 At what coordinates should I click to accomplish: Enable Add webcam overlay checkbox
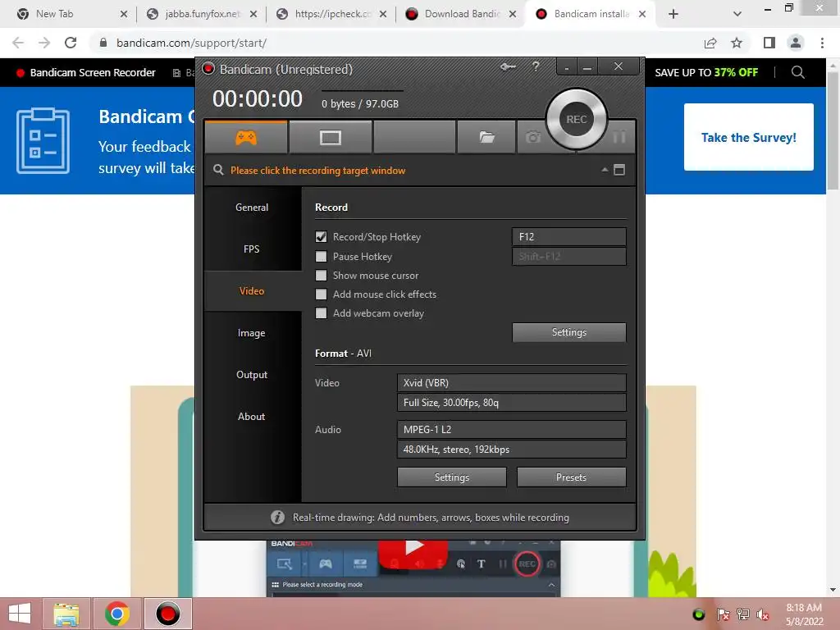[x=321, y=313]
